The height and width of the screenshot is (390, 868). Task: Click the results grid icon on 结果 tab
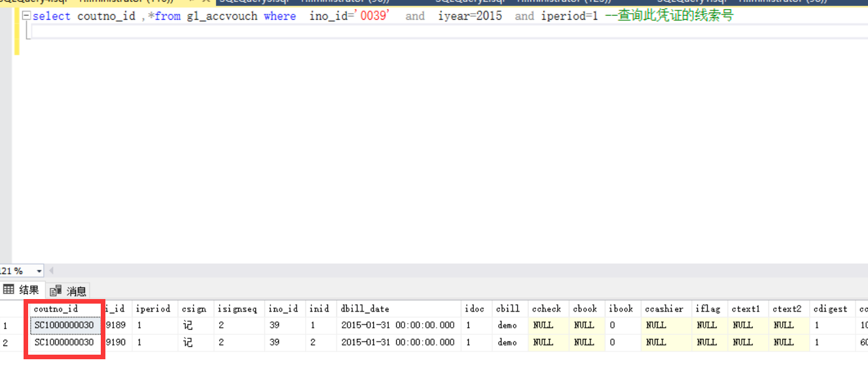tap(9, 290)
